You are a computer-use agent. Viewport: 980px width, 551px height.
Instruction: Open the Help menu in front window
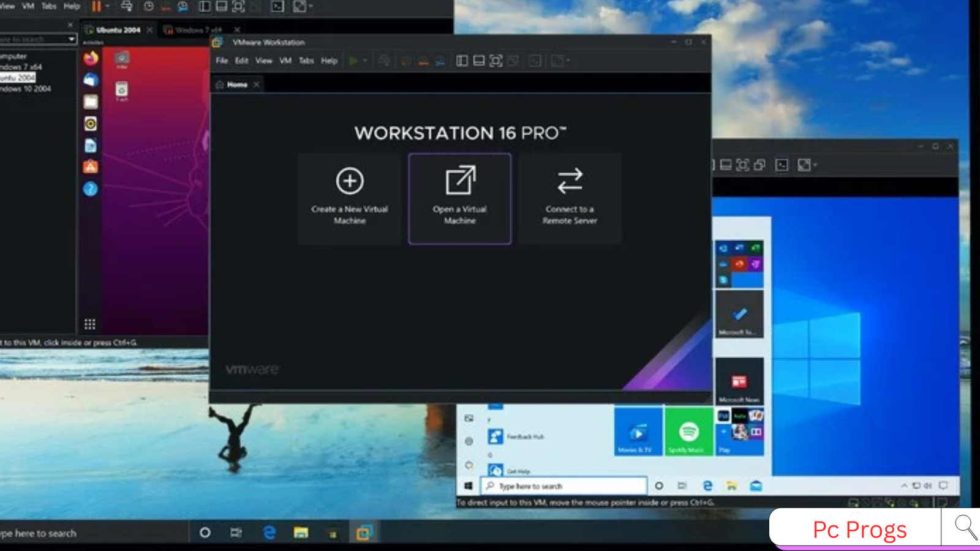330,61
